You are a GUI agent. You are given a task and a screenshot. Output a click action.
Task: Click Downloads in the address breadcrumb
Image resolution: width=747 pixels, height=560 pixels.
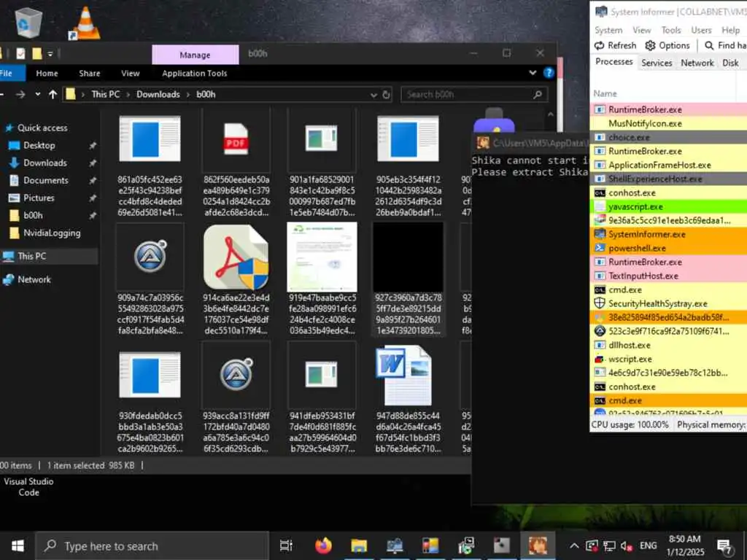[158, 94]
